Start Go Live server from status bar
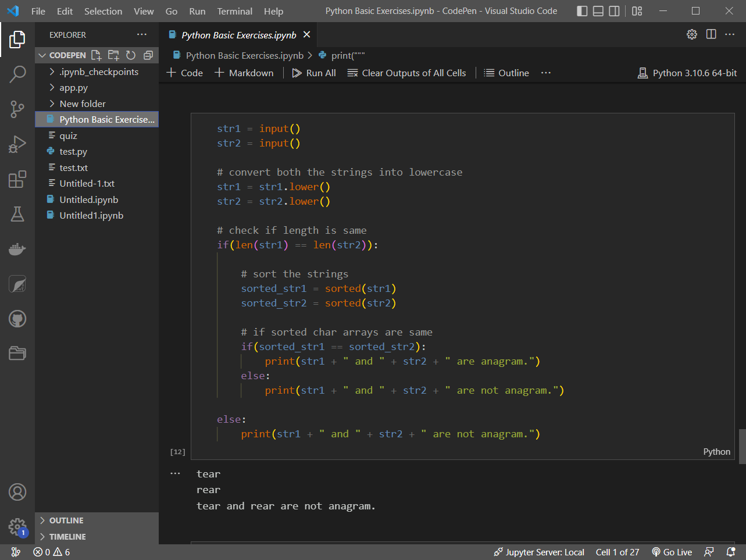 click(672, 551)
